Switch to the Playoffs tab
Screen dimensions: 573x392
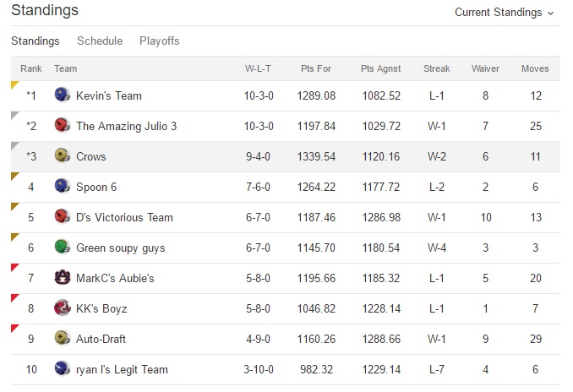point(160,41)
